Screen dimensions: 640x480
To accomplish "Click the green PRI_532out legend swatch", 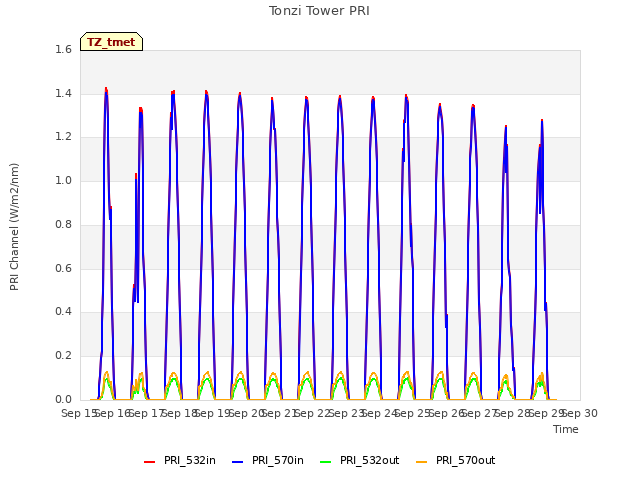I will 326,462.
